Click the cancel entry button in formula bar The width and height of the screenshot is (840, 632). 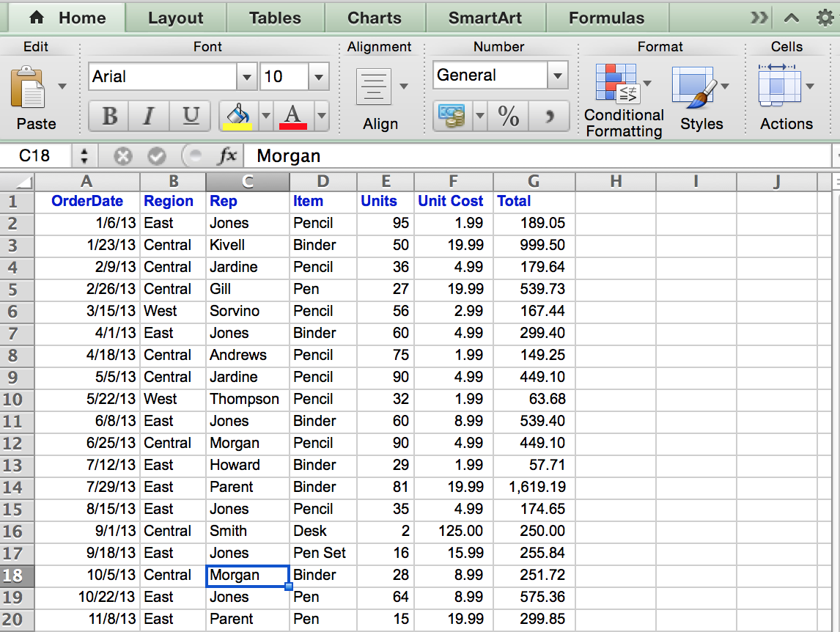point(122,155)
